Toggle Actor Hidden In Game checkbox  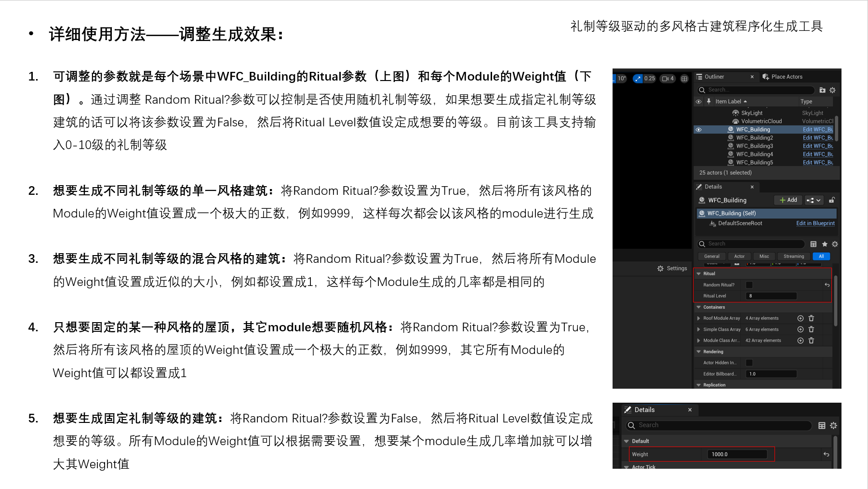[749, 363]
